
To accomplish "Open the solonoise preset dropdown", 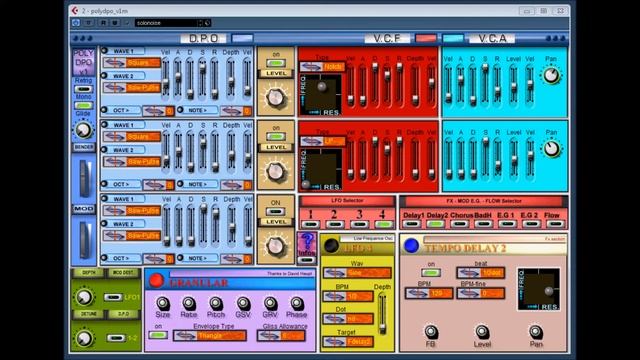I will pos(169,23).
